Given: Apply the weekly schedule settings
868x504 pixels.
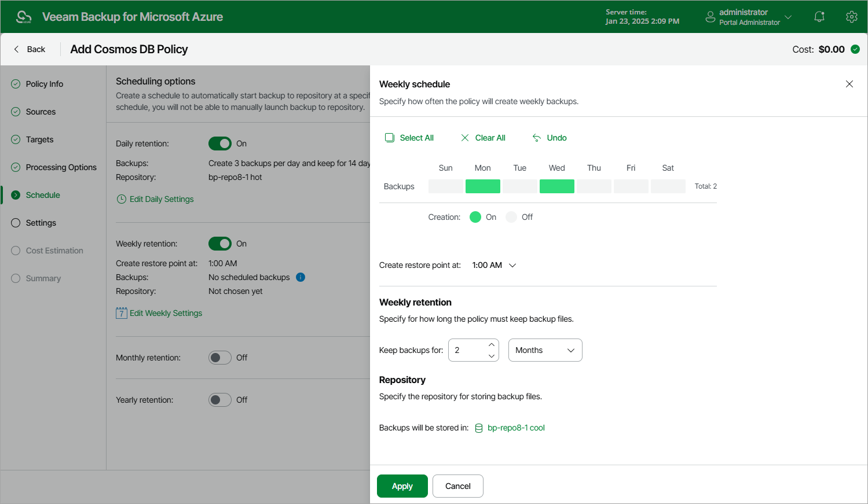Looking at the screenshot, I should (402, 486).
